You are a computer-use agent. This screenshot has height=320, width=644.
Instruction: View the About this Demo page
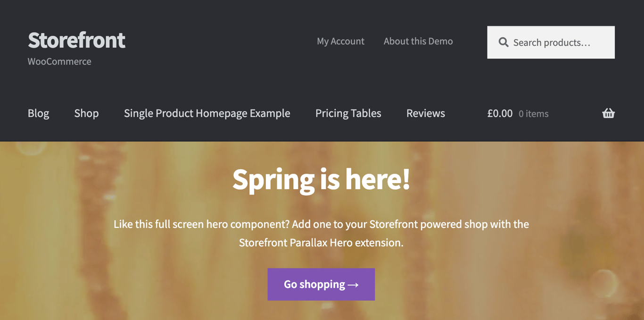click(x=418, y=41)
